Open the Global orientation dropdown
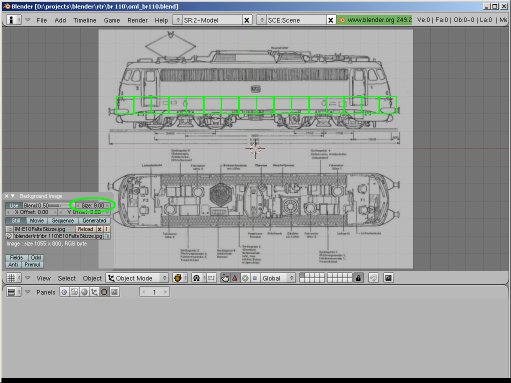 tap(278, 278)
